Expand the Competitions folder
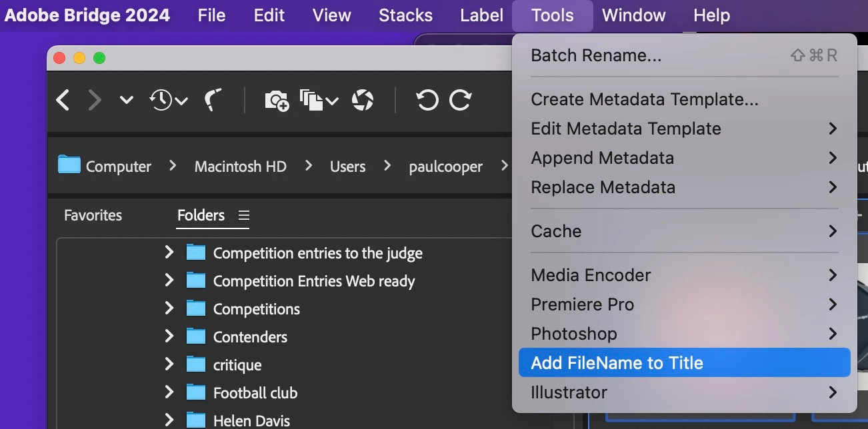The image size is (868, 429). [169, 308]
